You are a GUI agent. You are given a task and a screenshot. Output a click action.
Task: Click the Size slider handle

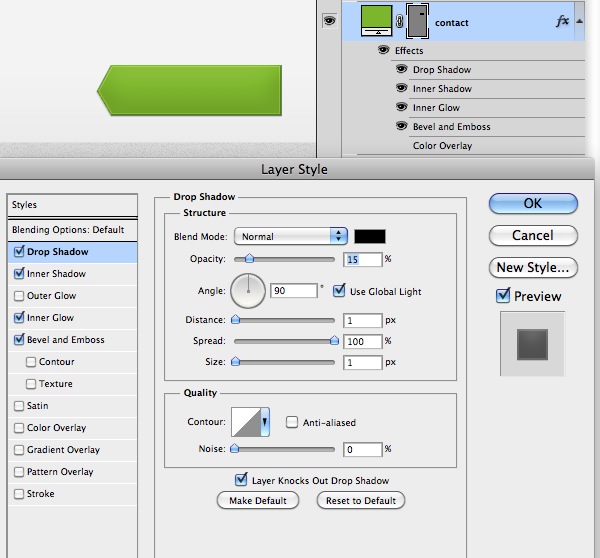point(236,361)
